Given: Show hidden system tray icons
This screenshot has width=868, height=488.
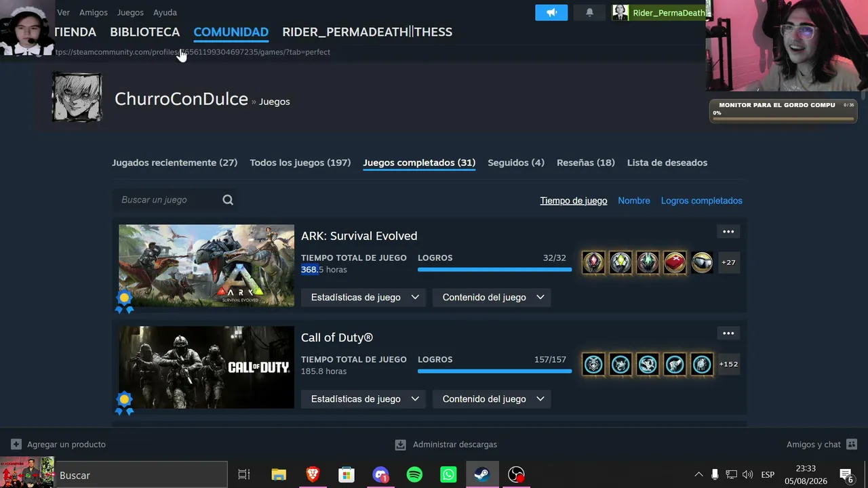Looking at the screenshot, I should point(698,475).
